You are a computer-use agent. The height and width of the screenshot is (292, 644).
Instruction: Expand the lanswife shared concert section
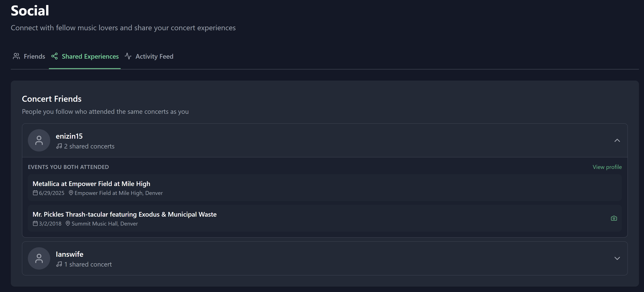(617, 258)
